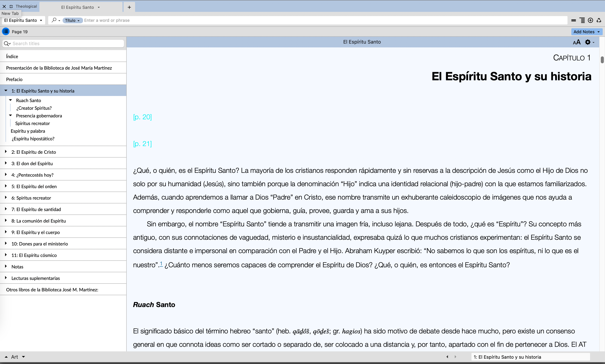Collapse the Ruach Santo subsection
The width and height of the screenshot is (605, 364).
[x=11, y=100]
